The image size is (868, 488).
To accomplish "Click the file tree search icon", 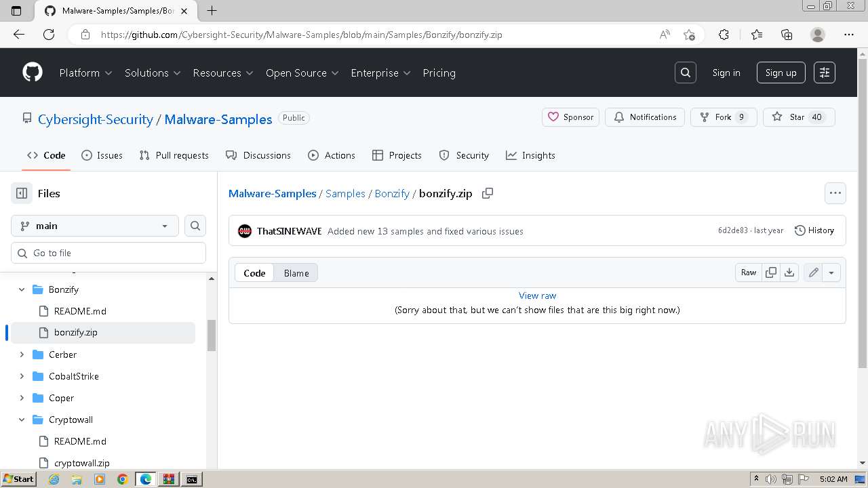I will pyautogui.click(x=195, y=226).
